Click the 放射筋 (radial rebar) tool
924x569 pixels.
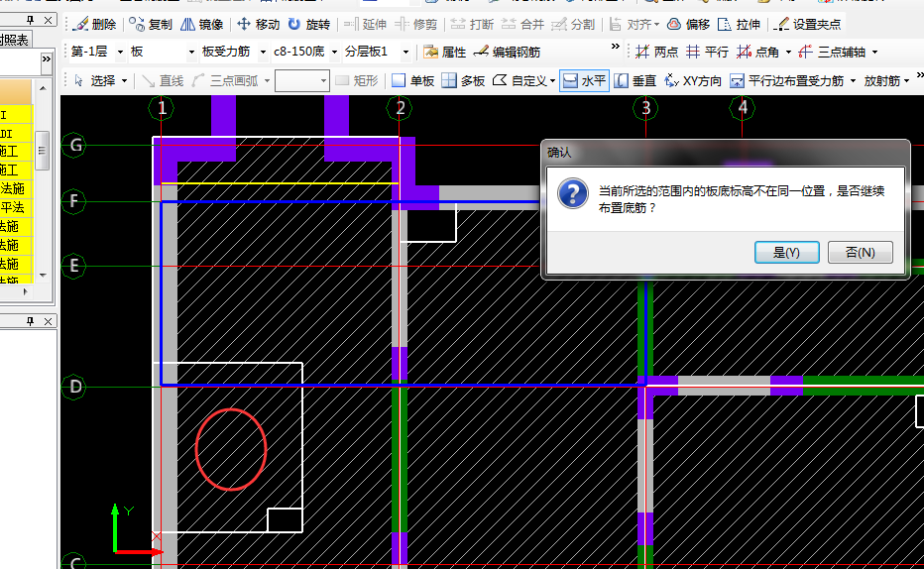(x=881, y=80)
